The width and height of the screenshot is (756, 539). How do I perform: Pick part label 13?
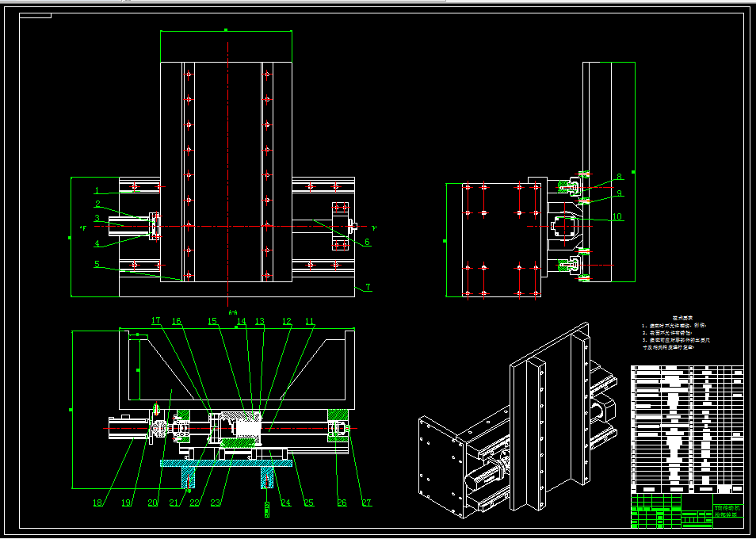(x=260, y=320)
